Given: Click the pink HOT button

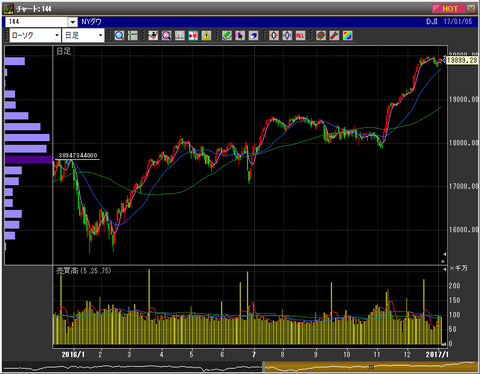Looking at the screenshot, I should 449,9.
